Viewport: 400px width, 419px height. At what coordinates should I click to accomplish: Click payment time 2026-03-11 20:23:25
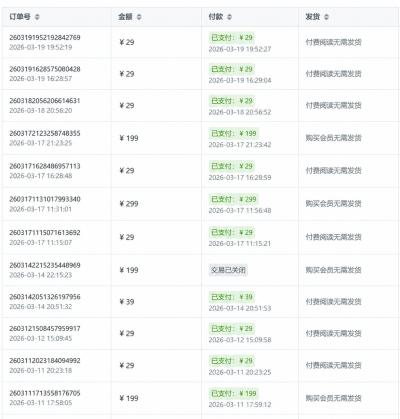[240, 372]
